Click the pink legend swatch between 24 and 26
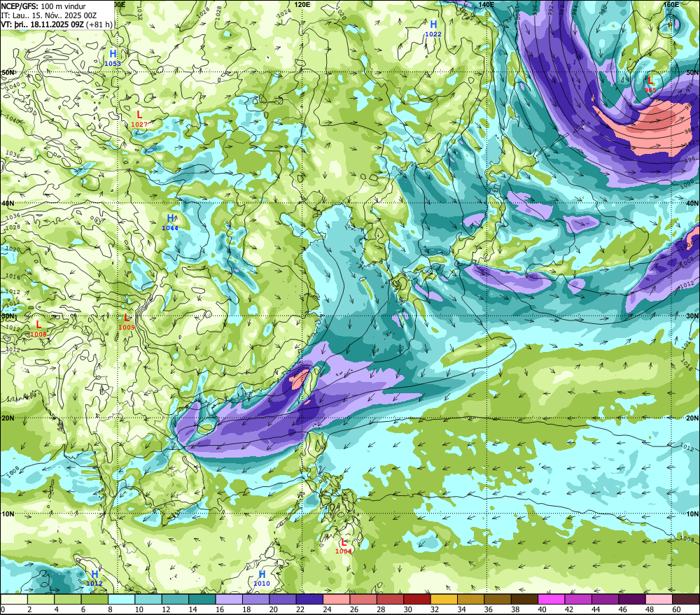 (337, 599)
